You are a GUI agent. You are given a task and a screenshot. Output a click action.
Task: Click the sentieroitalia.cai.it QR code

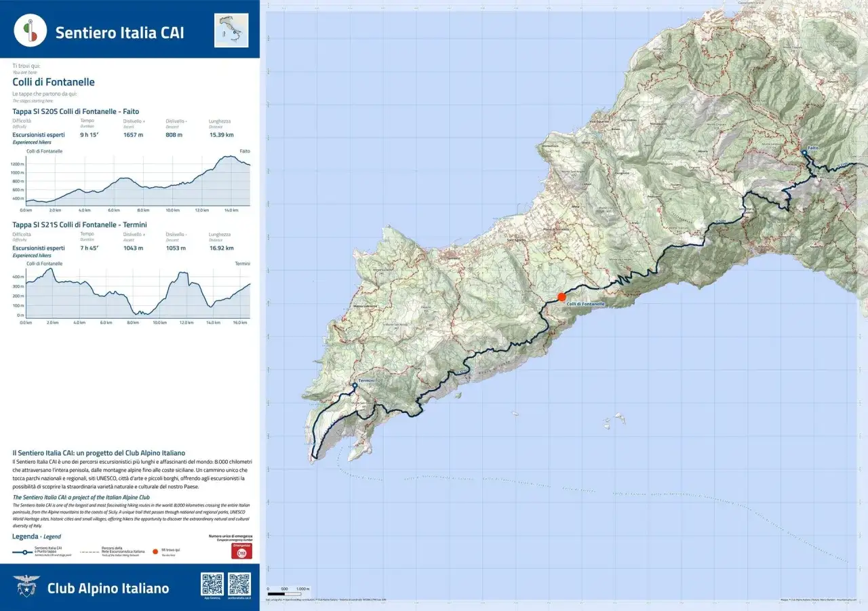[x=239, y=584]
